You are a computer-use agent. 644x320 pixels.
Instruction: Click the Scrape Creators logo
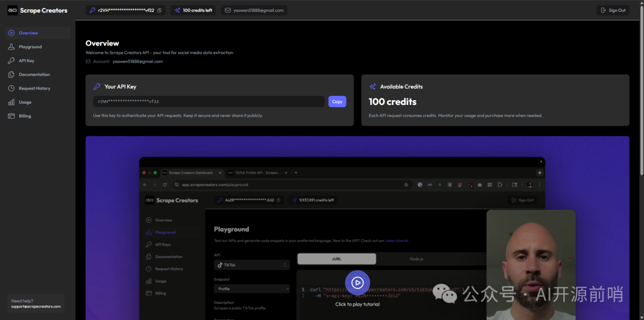coord(37,10)
